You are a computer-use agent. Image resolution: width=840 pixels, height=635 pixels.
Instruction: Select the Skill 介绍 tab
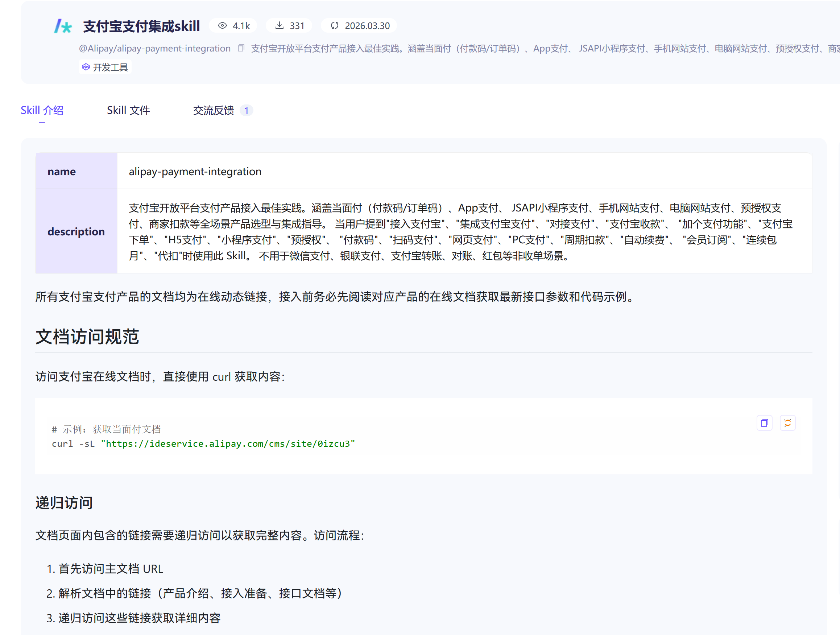click(x=42, y=111)
